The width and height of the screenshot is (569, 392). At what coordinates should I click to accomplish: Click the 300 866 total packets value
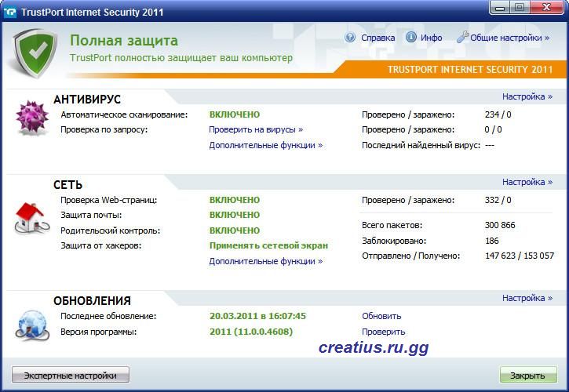click(500, 225)
